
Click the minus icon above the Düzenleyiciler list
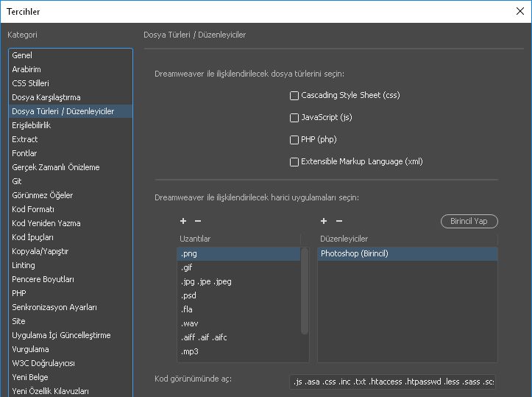tap(339, 221)
